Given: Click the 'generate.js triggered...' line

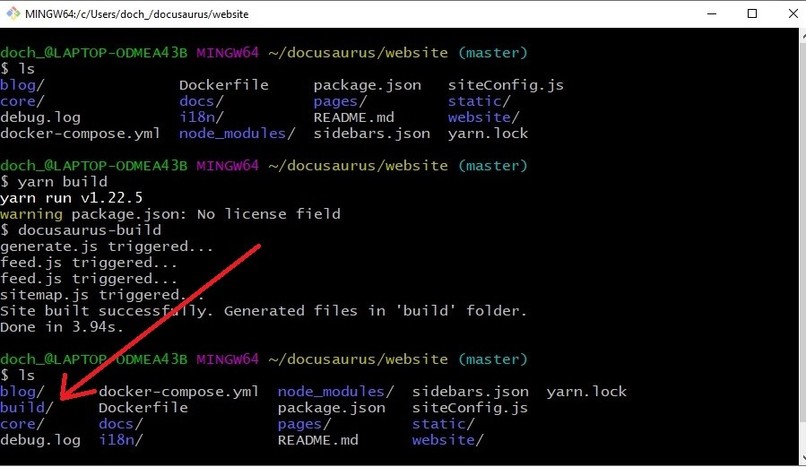Looking at the screenshot, I should click(106, 246).
